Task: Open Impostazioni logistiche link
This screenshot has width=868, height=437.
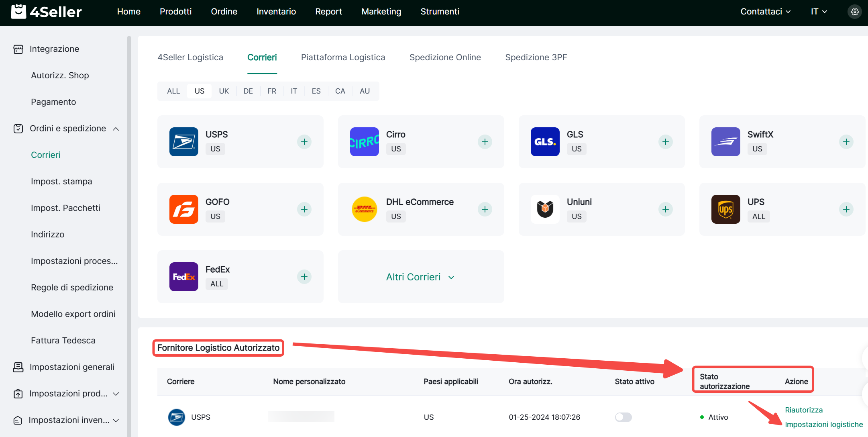Action: pos(824,425)
